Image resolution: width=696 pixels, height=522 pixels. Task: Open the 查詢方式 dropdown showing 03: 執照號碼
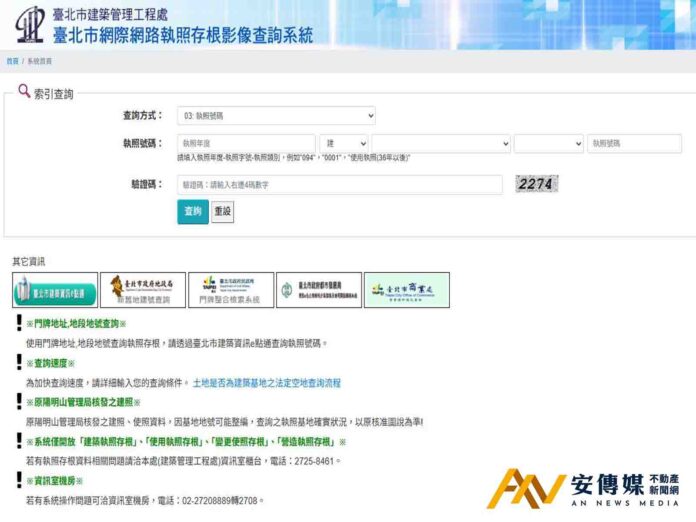276,116
